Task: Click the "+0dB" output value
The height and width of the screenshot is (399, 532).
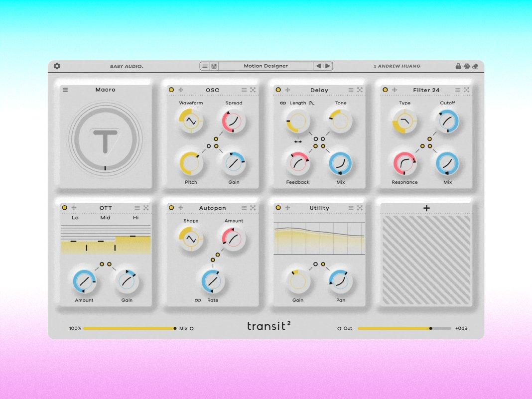Action: (x=461, y=328)
